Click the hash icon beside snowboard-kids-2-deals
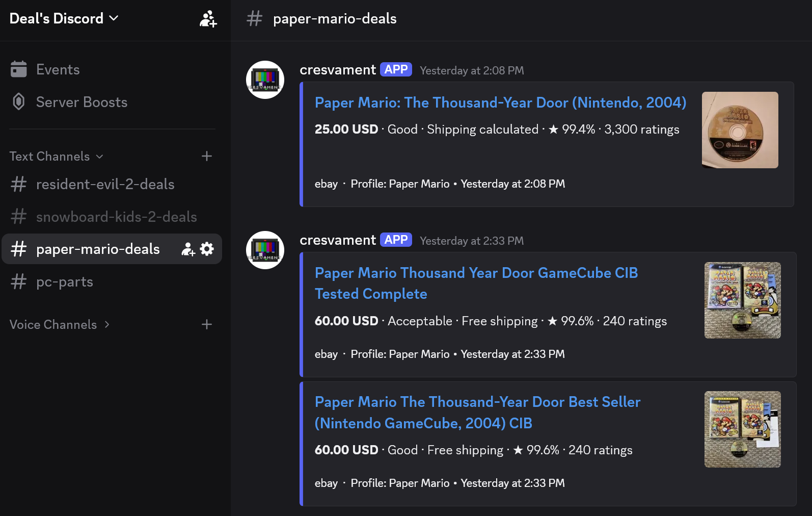 point(19,217)
